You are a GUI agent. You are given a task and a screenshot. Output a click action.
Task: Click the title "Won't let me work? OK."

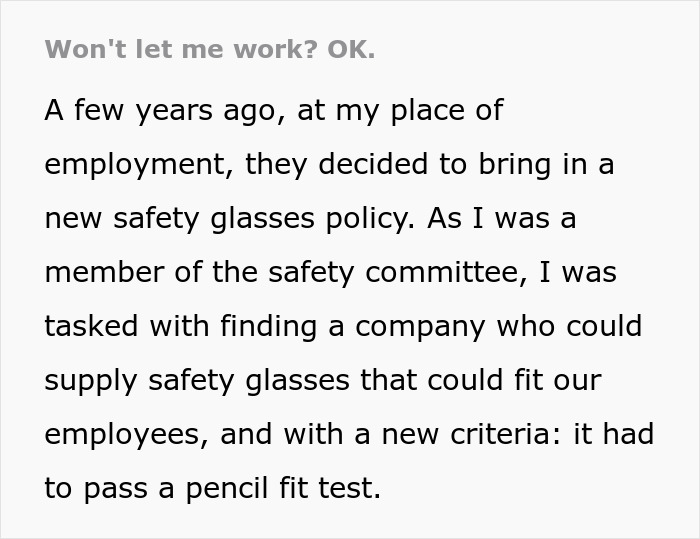(x=210, y=50)
